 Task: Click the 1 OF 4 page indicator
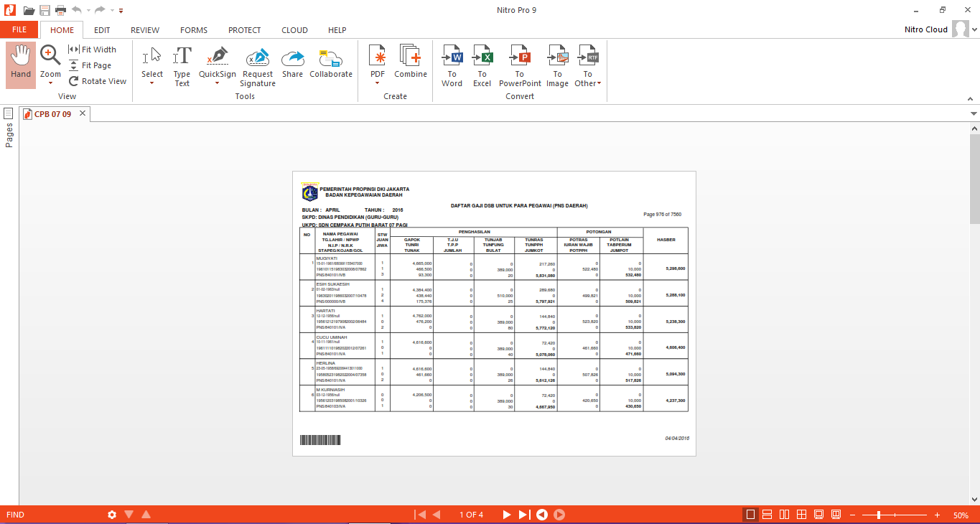(x=472, y=515)
